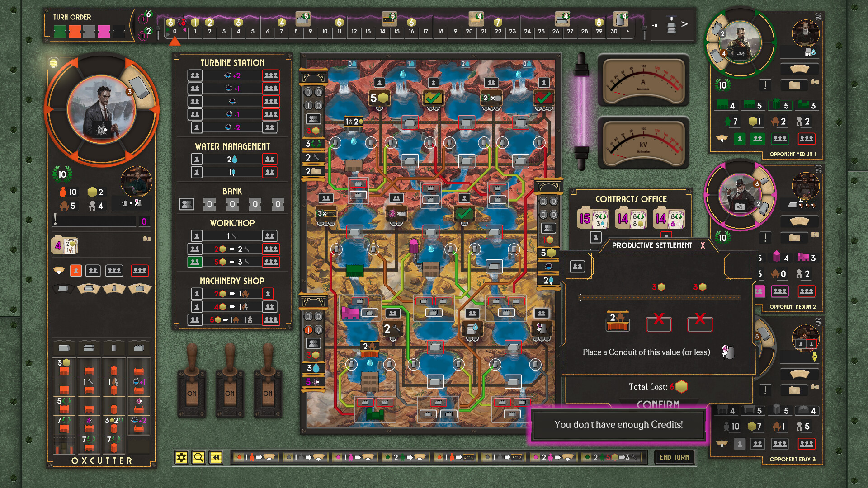Open the settings gear icon
The height and width of the screenshot is (488, 868).
coord(181,458)
